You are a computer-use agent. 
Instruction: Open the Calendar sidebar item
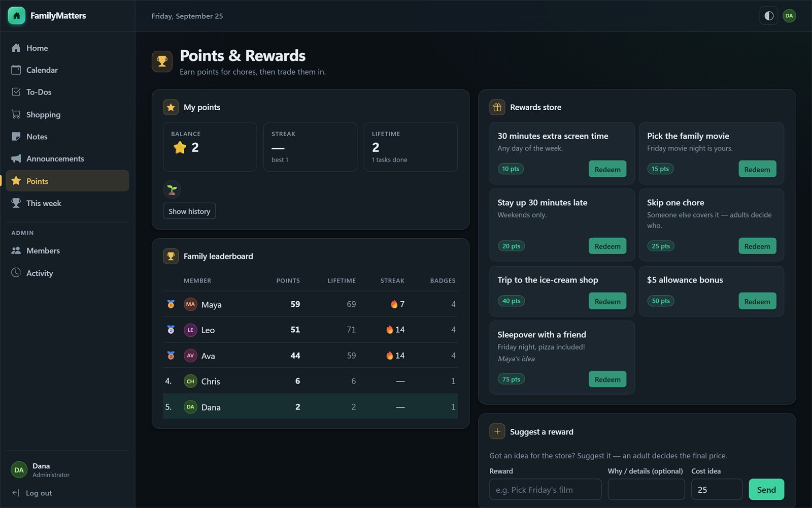click(x=67, y=70)
